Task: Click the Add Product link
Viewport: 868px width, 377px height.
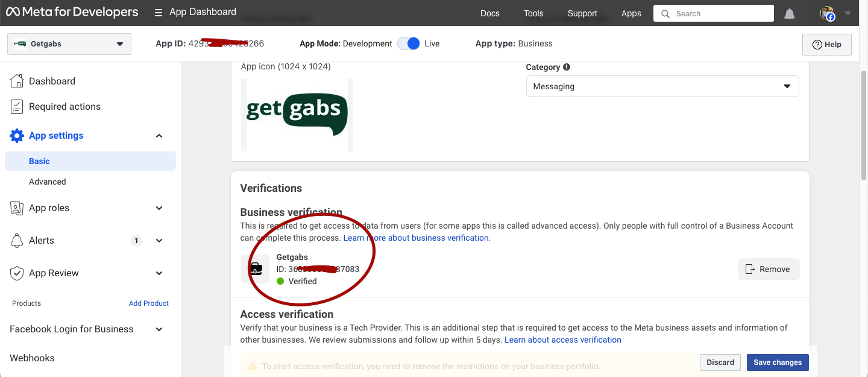Action: [x=149, y=303]
